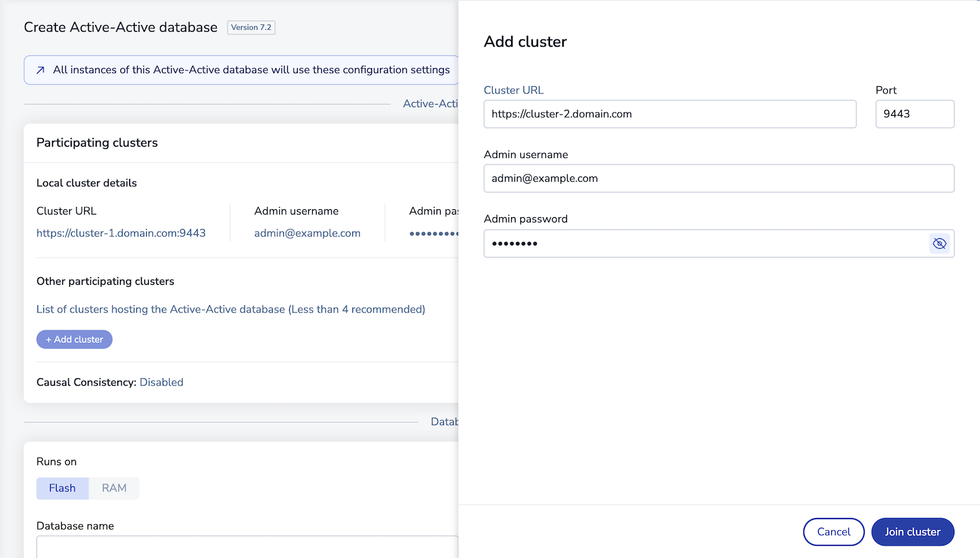Click the arrow icon in the info banner
This screenshot has height=558, width=980.
(41, 70)
